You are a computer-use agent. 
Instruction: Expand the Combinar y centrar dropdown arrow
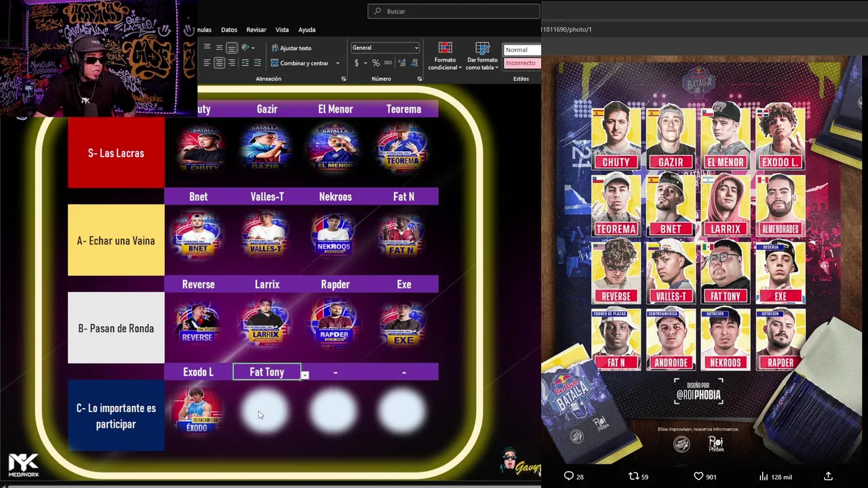tap(337, 63)
